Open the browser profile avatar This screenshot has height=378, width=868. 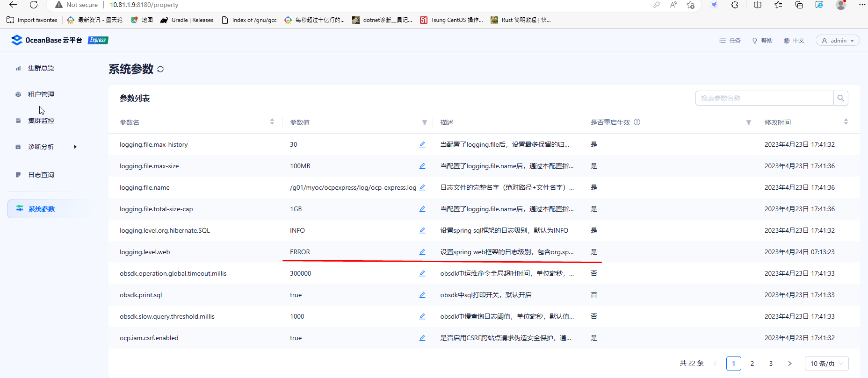coord(841,5)
